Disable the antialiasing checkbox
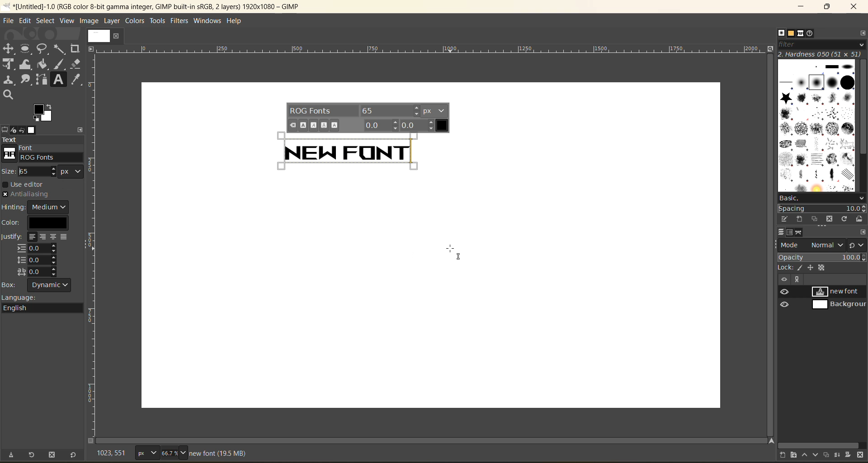 [x=5, y=195]
